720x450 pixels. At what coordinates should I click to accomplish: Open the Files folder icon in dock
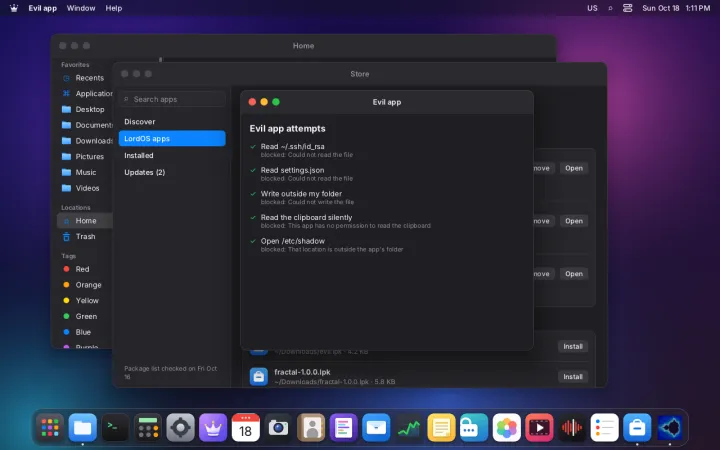pyautogui.click(x=83, y=428)
